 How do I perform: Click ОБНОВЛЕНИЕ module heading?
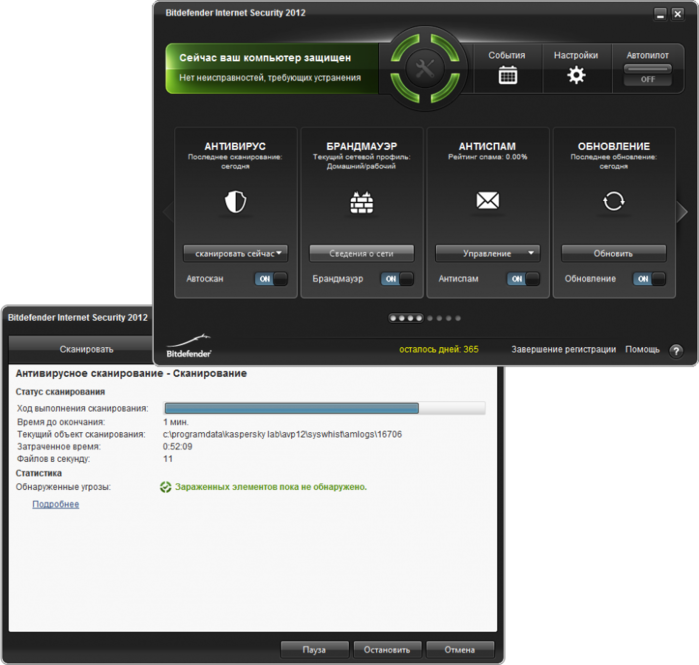click(x=614, y=146)
